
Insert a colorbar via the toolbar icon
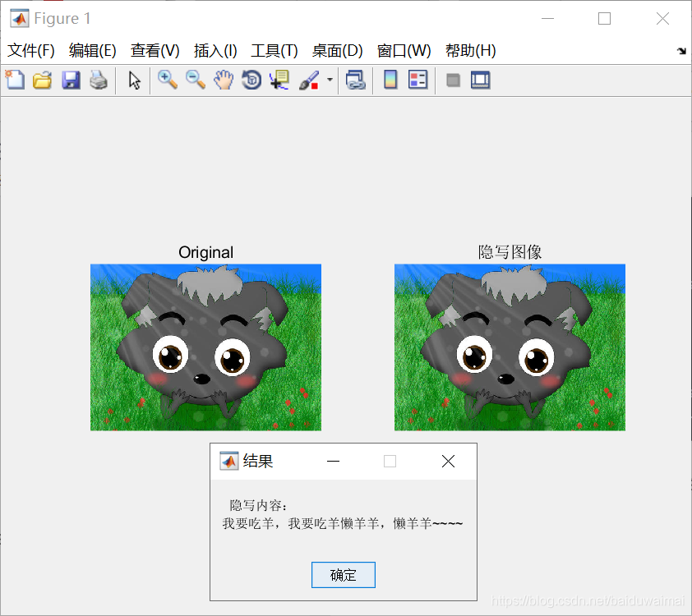click(390, 80)
